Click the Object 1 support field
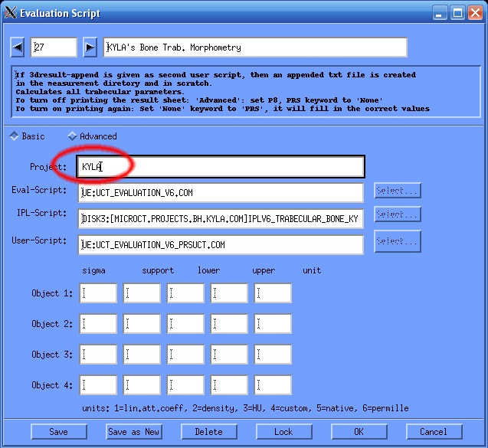 click(142, 293)
